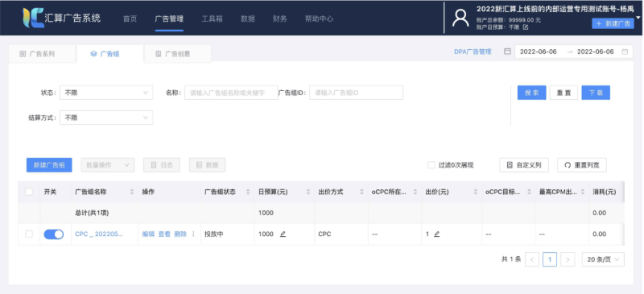Click the 日志 button

(162, 165)
